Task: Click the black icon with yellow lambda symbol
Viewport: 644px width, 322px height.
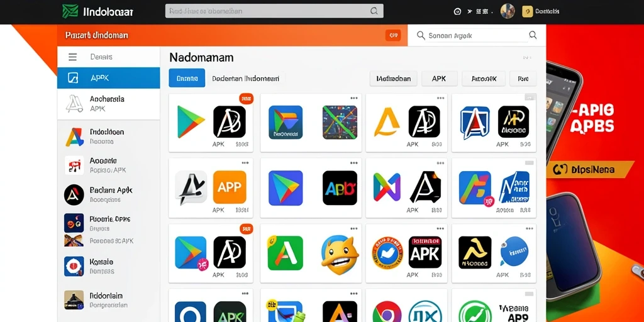Action: tap(475, 252)
